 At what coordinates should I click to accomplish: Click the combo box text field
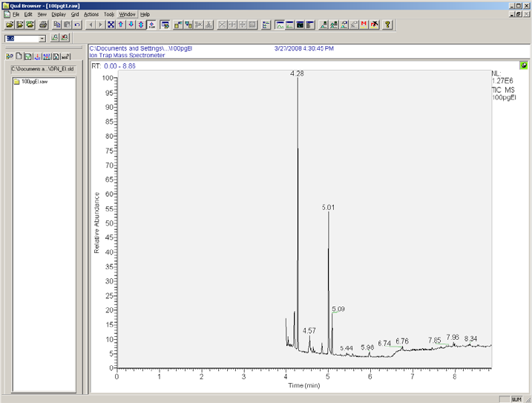click(21, 38)
